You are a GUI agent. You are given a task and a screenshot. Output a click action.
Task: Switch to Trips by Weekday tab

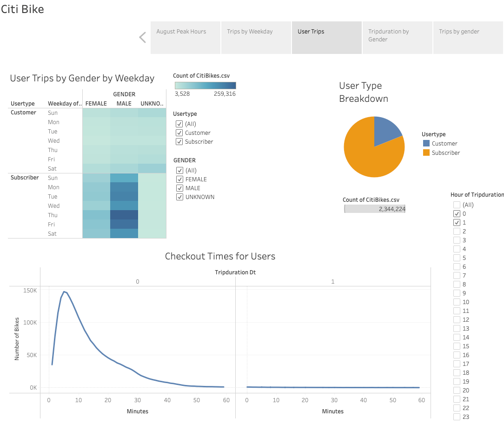click(256, 38)
